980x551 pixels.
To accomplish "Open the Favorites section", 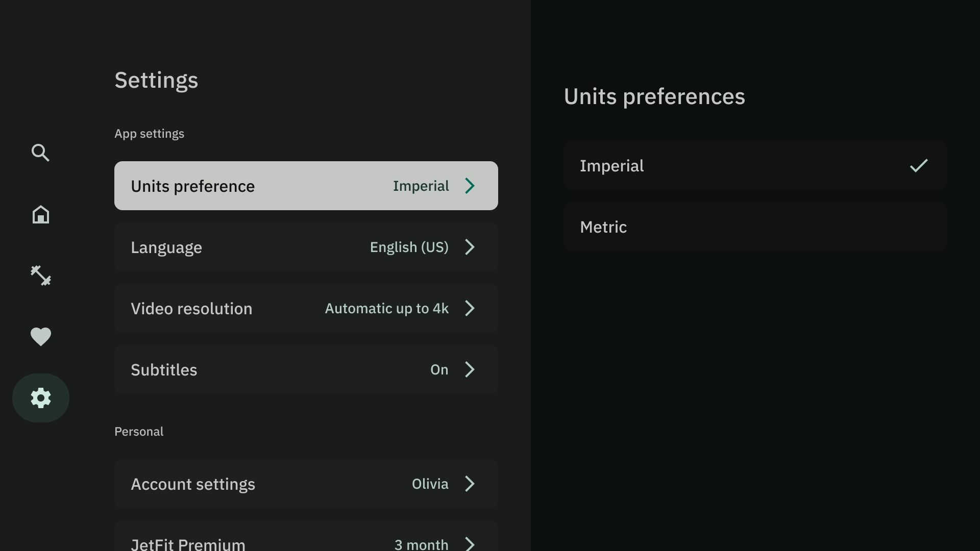I will [x=41, y=336].
